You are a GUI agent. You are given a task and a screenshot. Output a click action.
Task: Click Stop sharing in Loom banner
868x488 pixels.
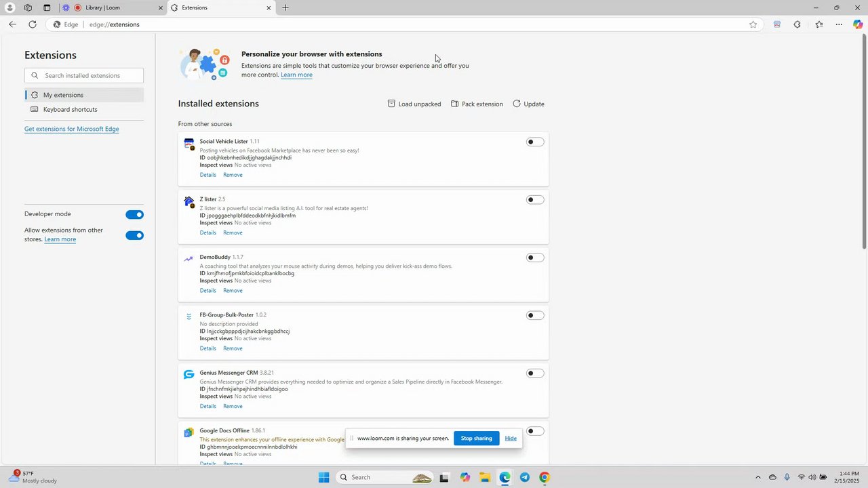pyautogui.click(x=477, y=439)
